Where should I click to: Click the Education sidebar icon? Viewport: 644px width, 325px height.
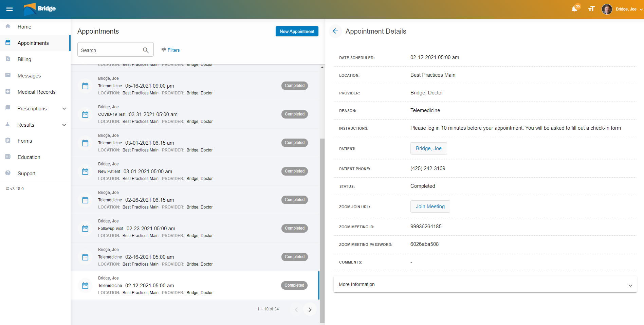8,157
